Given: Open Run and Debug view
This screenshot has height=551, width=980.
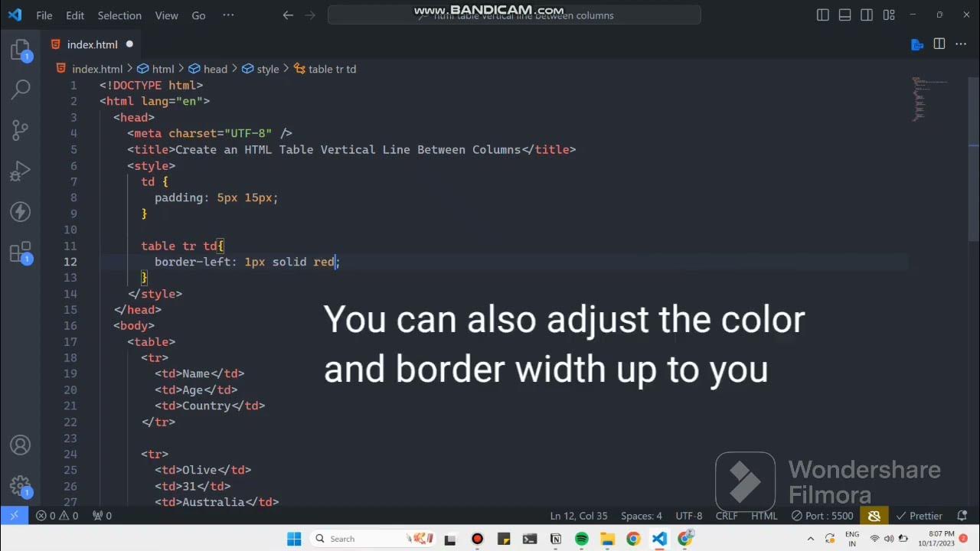Looking at the screenshot, I should point(21,171).
